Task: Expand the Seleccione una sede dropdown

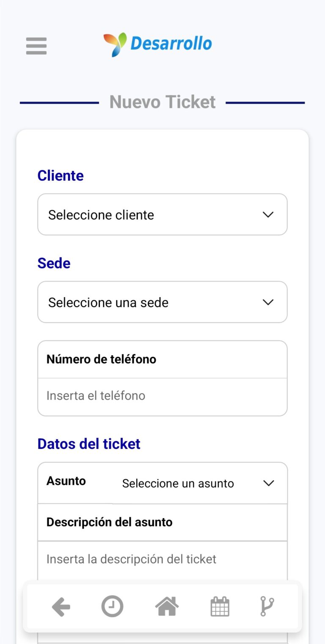Action: point(162,302)
